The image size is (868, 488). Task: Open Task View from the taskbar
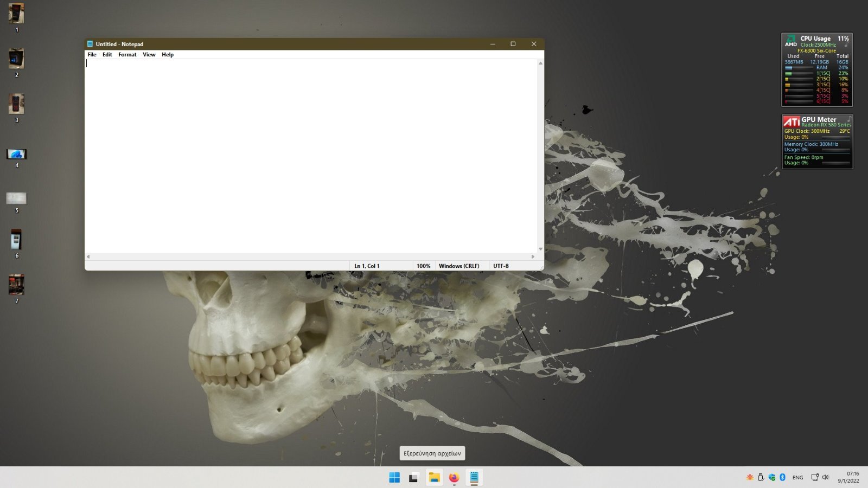[414, 477]
